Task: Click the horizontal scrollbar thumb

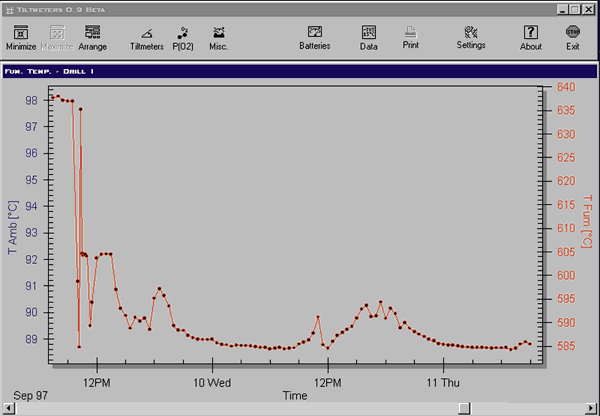Action: (463, 408)
